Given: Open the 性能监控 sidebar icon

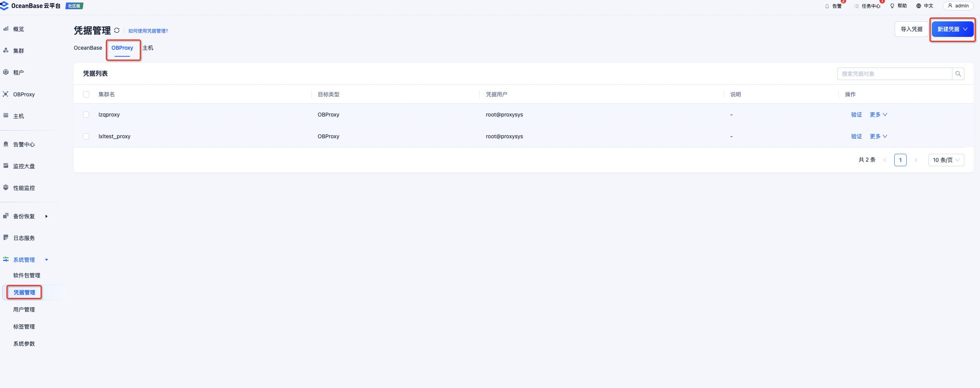Looking at the screenshot, I should pos(6,188).
